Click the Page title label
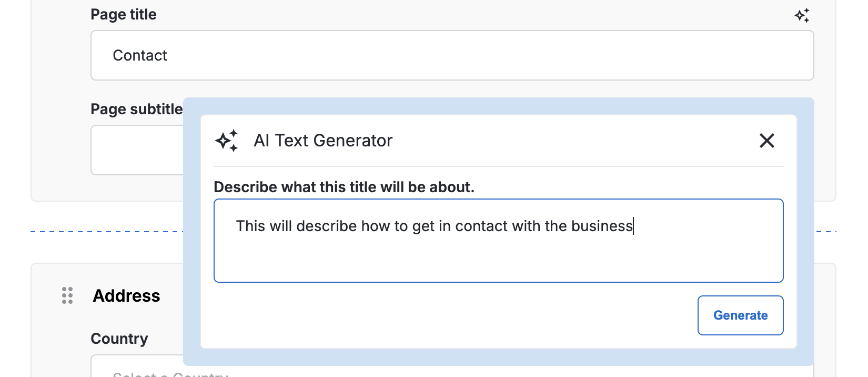 click(123, 14)
